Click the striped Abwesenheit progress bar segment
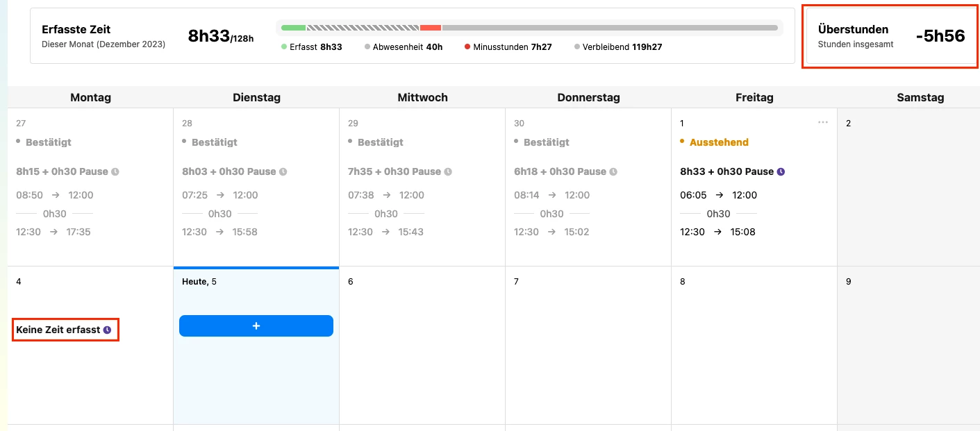Viewport: 980px width, 431px height. pyautogui.click(x=363, y=28)
